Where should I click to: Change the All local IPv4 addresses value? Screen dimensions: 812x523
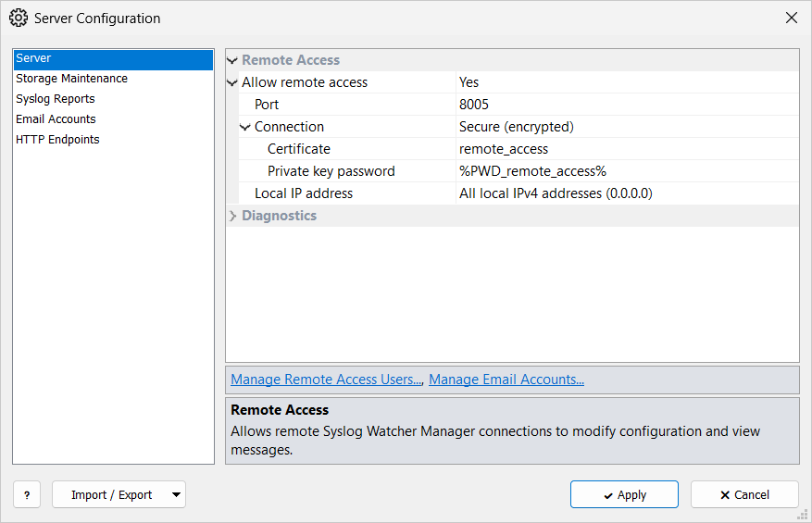pyautogui.click(x=627, y=193)
